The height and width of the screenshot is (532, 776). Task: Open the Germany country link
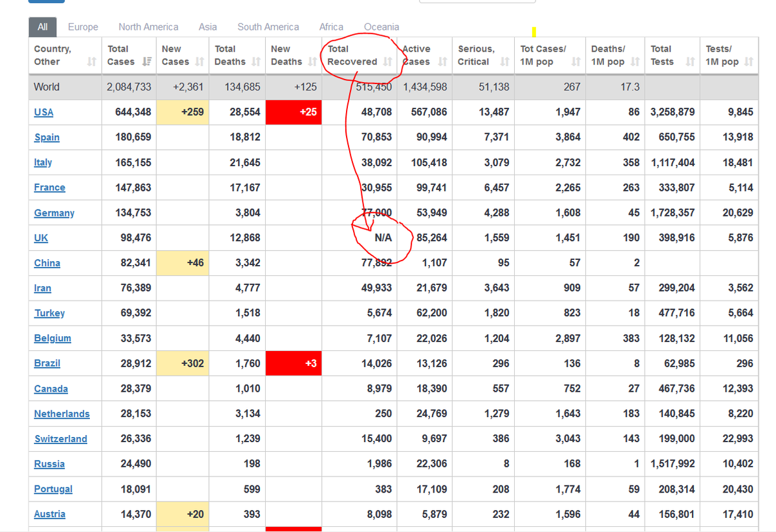[54, 213]
